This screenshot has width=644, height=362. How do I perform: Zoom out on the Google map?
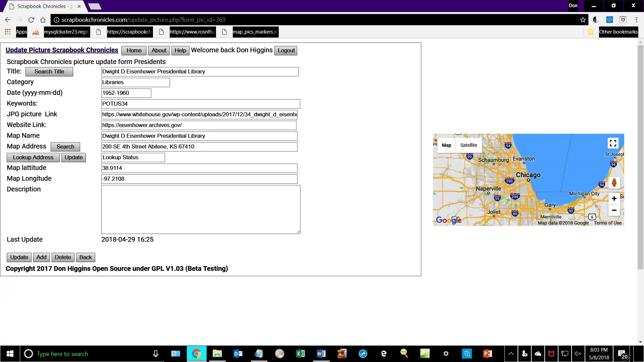614,210
